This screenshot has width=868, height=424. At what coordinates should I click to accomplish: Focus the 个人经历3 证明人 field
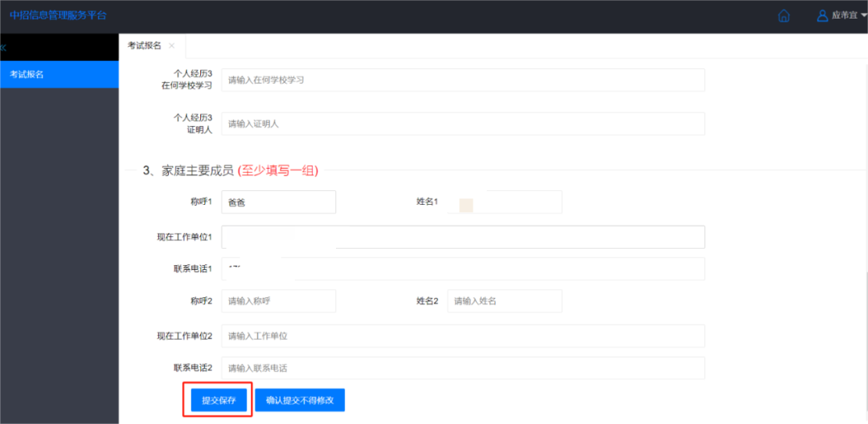[x=463, y=124]
